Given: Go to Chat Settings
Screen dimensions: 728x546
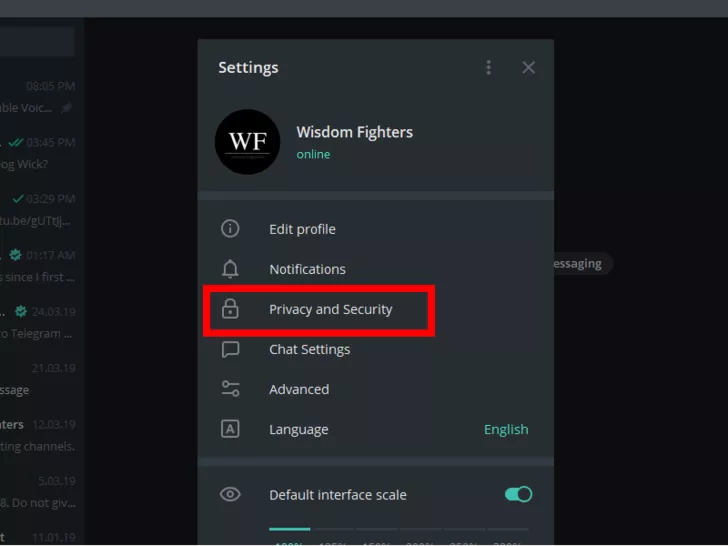Looking at the screenshot, I should (x=309, y=349).
